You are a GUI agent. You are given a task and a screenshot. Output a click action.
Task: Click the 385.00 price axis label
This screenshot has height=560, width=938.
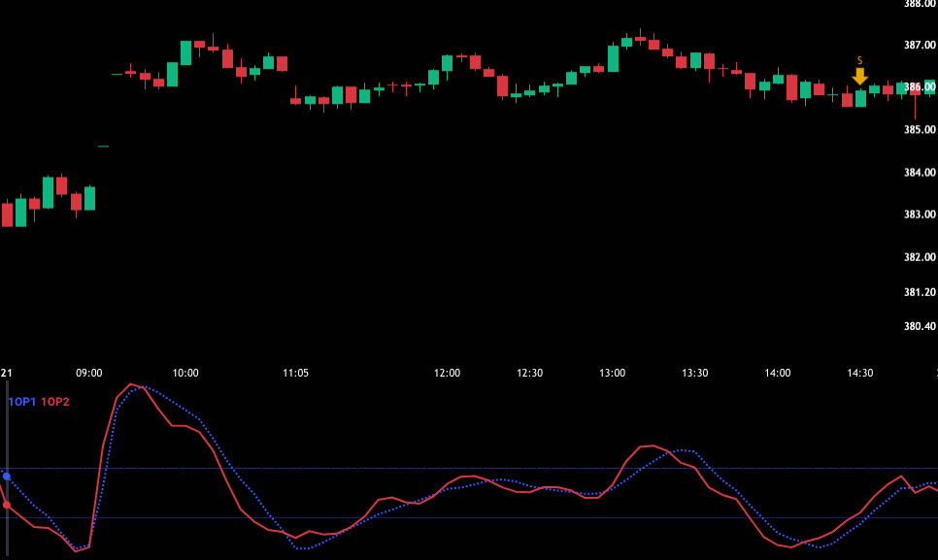[920, 129]
